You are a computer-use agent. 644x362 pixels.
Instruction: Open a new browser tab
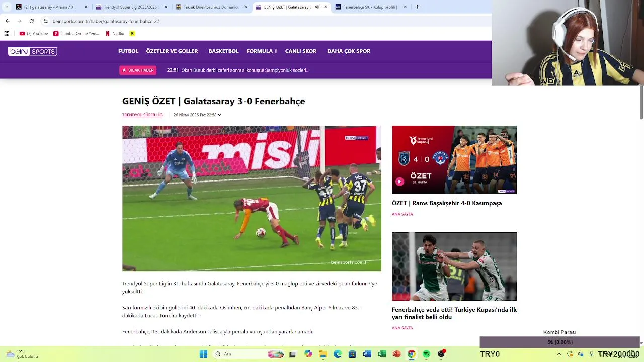[x=417, y=7]
